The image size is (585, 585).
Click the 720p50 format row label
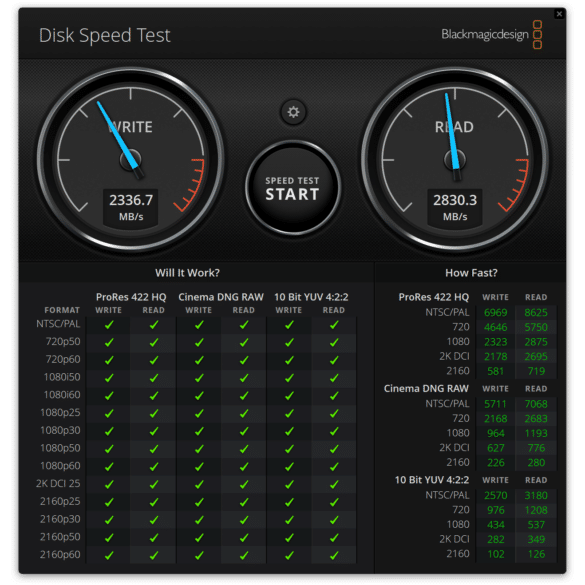(x=63, y=341)
